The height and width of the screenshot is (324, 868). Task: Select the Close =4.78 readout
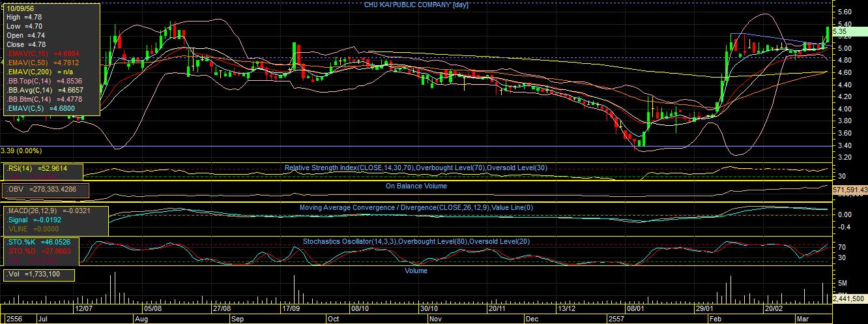pos(25,44)
